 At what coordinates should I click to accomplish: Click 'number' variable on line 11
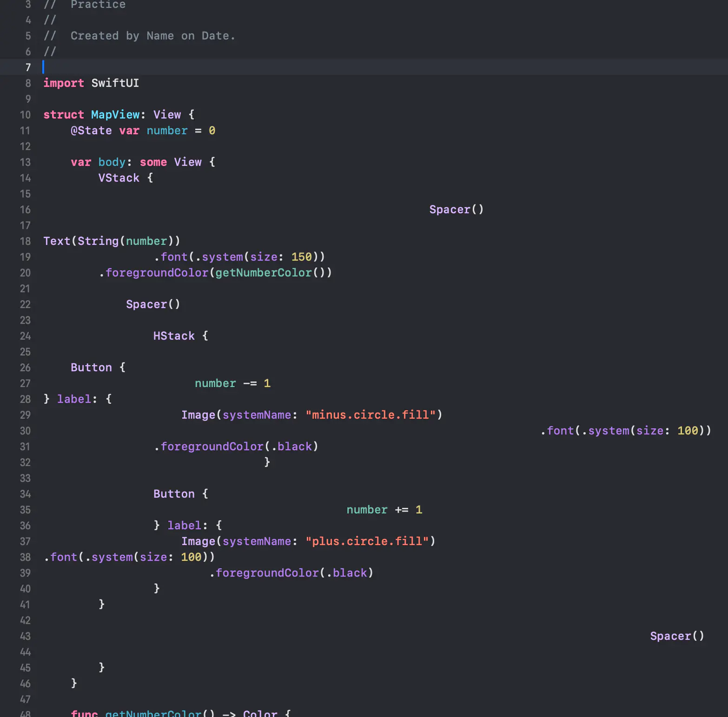point(167,131)
